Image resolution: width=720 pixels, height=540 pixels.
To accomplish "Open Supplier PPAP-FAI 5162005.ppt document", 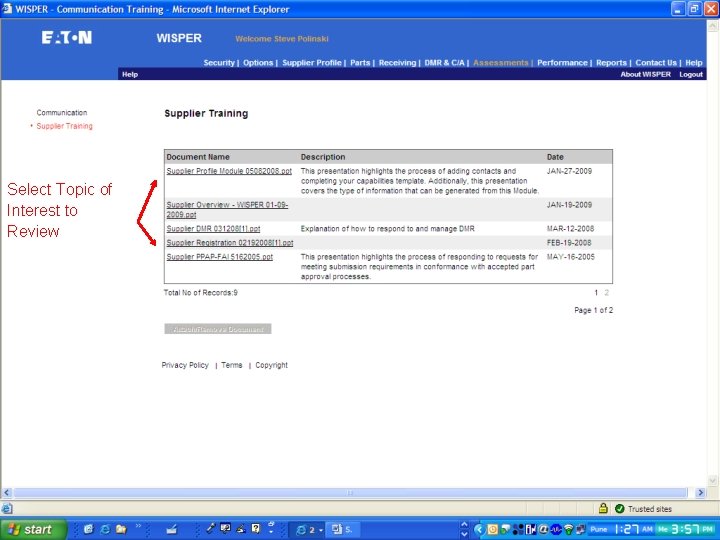I will click(x=219, y=257).
